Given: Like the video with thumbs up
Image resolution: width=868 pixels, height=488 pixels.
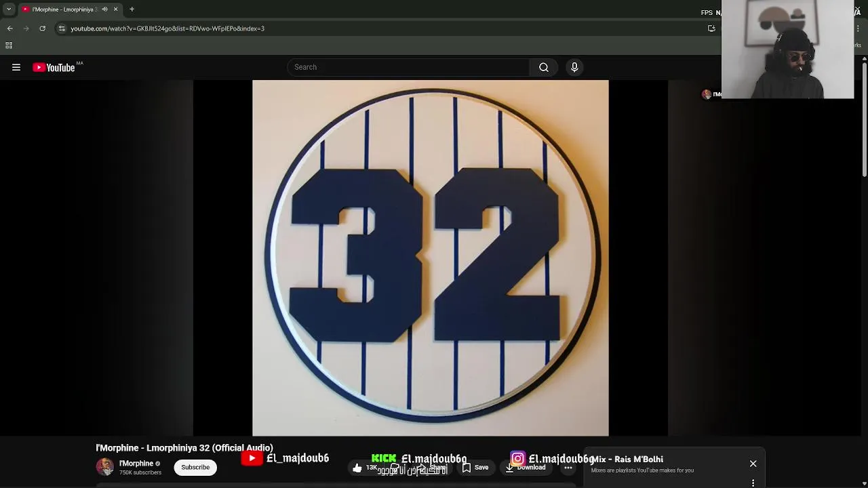Looking at the screenshot, I should point(363,468).
